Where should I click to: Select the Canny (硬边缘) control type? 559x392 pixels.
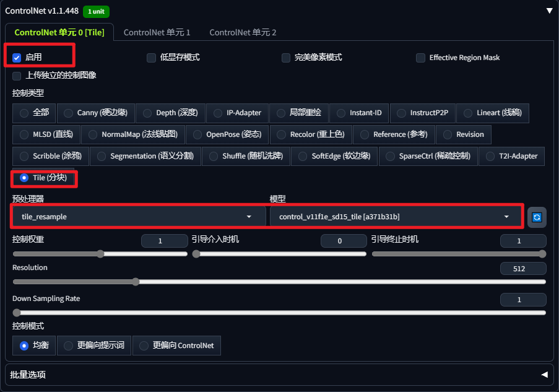(x=96, y=113)
